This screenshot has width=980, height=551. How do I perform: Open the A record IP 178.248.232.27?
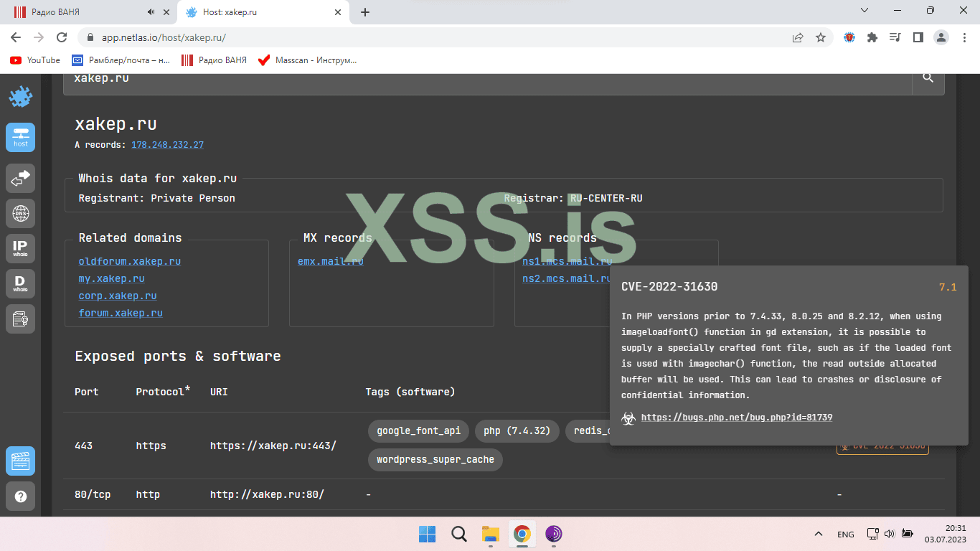pyautogui.click(x=167, y=145)
